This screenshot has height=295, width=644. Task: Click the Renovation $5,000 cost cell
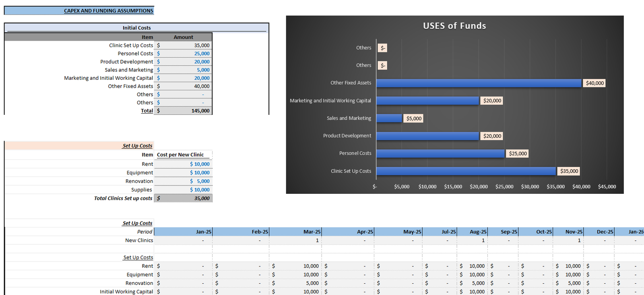click(183, 181)
